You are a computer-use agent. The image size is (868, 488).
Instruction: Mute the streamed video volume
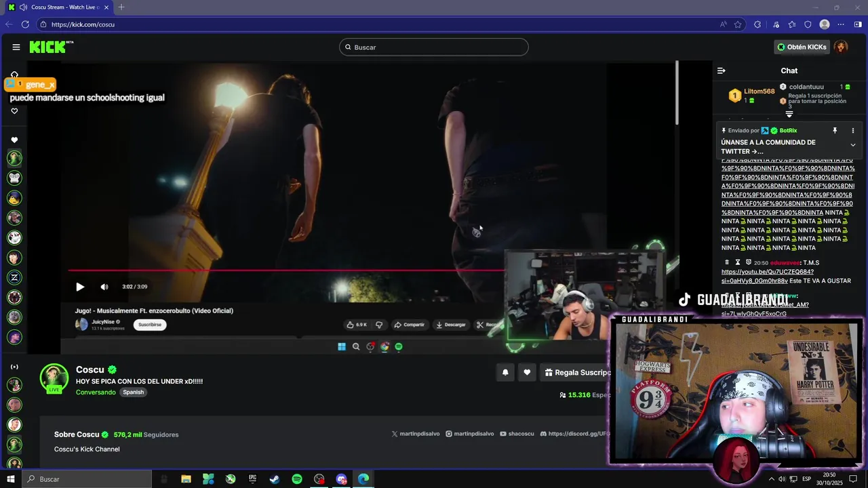point(104,287)
